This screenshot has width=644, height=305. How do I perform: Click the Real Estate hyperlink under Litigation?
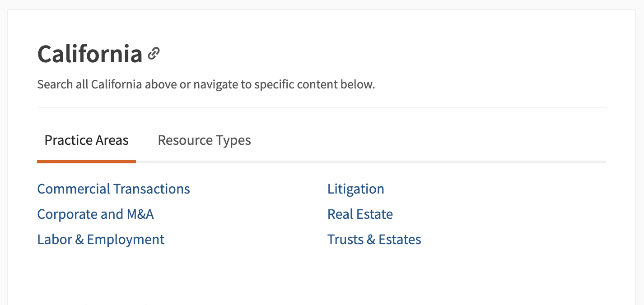[360, 214]
